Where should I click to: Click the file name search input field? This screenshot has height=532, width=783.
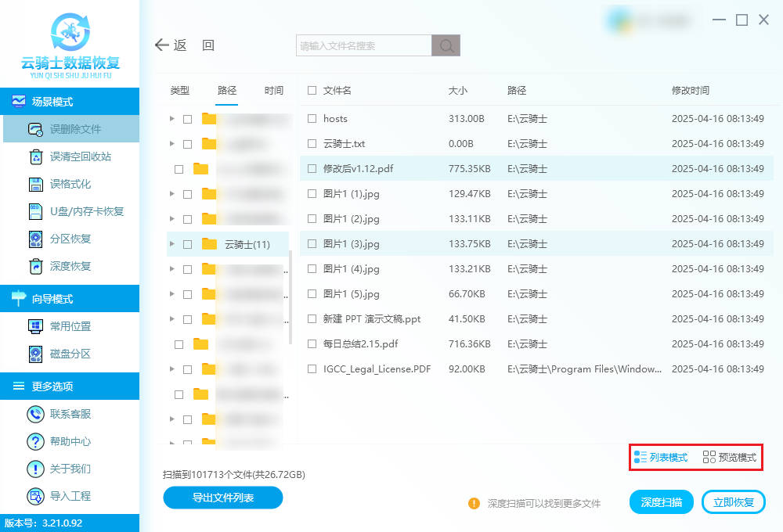pyautogui.click(x=364, y=46)
